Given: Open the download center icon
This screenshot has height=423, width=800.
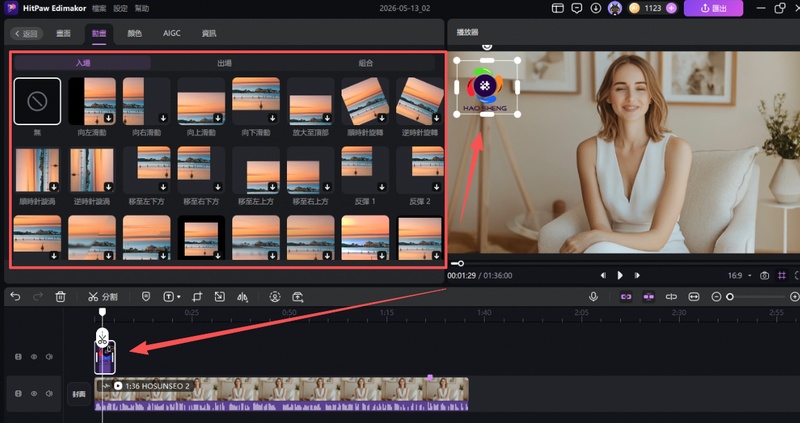Looking at the screenshot, I should coord(595,8).
